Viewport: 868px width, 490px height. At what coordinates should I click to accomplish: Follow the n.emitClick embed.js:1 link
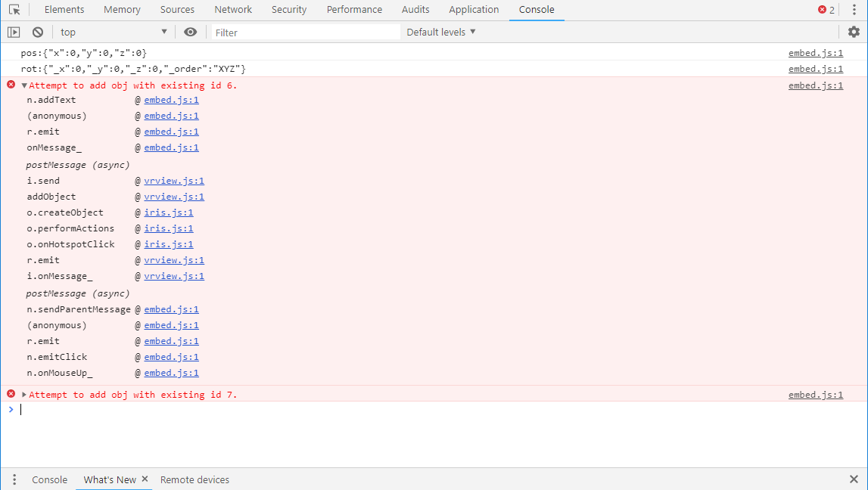pyautogui.click(x=171, y=357)
